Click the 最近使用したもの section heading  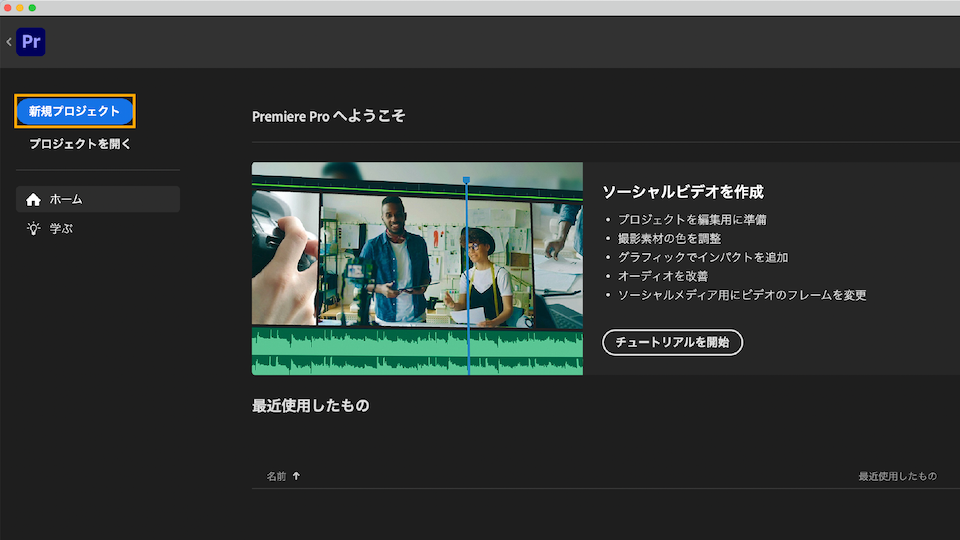[x=310, y=405]
